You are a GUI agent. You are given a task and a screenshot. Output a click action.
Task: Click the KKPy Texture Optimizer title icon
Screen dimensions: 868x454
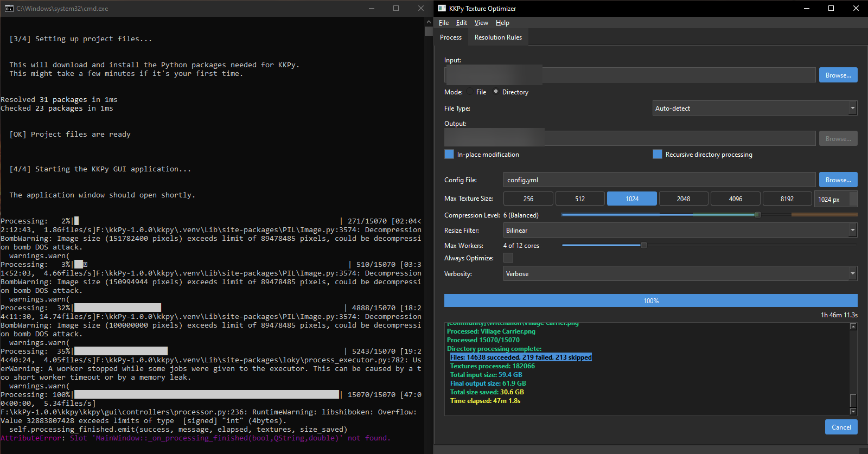coord(442,8)
